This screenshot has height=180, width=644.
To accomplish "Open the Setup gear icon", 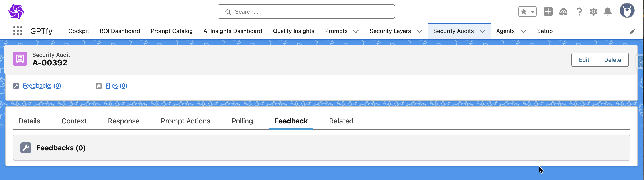I will (x=593, y=12).
